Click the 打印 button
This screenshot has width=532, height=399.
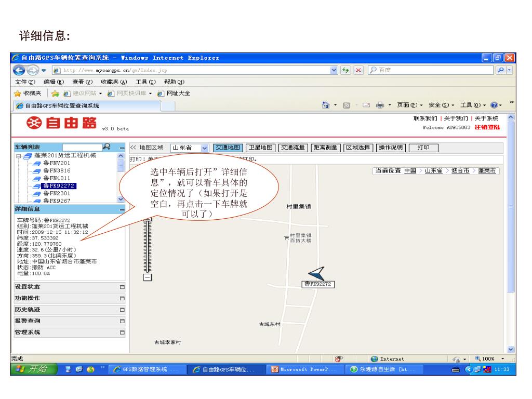(x=423, y=148)
